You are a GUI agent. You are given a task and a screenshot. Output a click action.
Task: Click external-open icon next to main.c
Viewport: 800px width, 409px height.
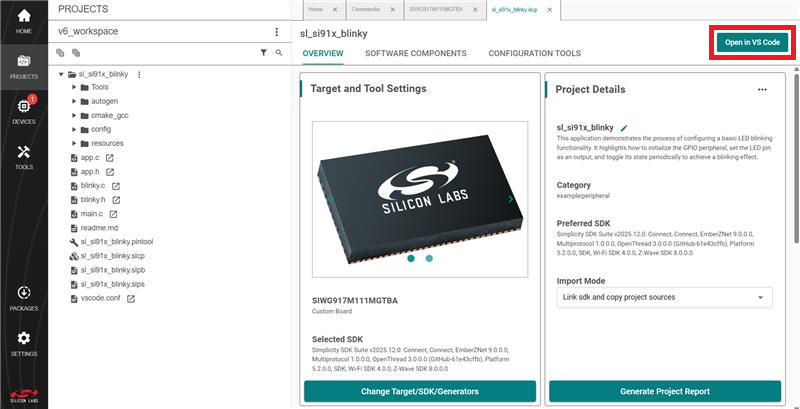coord(113,214)
